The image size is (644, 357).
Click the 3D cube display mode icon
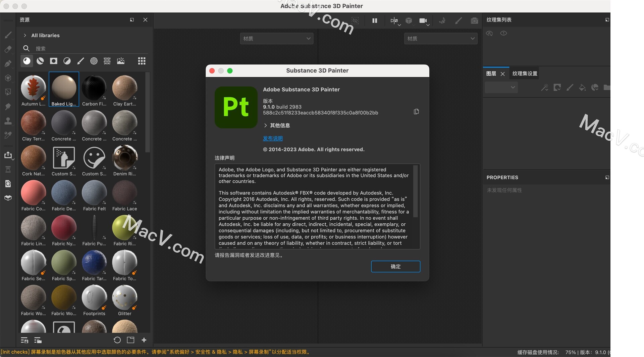click(409, 21)
